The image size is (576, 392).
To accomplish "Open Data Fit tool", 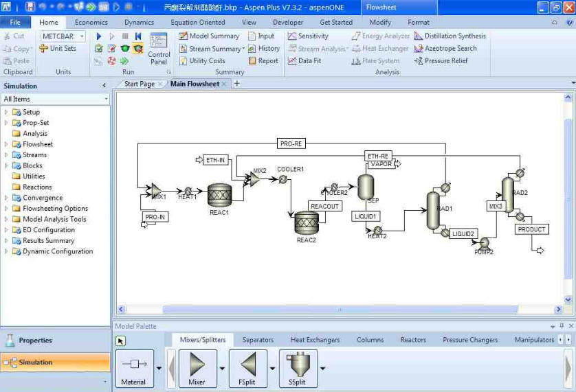I will pos(304,61).
